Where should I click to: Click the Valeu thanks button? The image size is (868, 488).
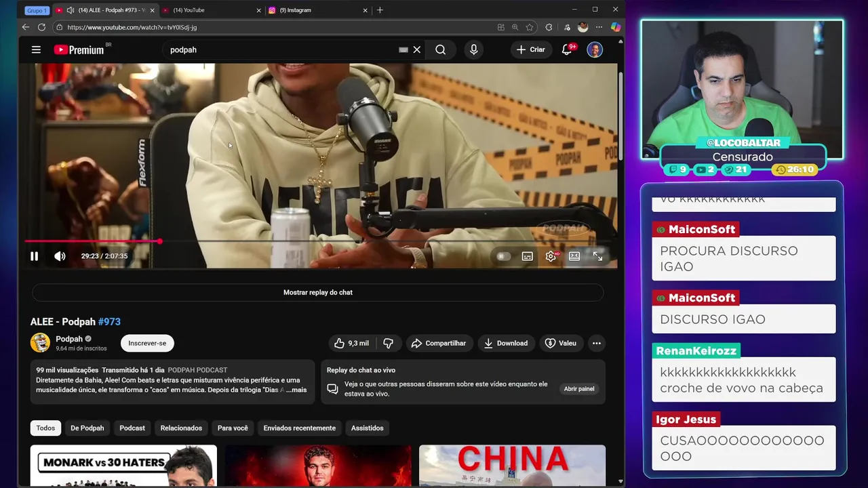pyautogui.click(x=561, y=343)
